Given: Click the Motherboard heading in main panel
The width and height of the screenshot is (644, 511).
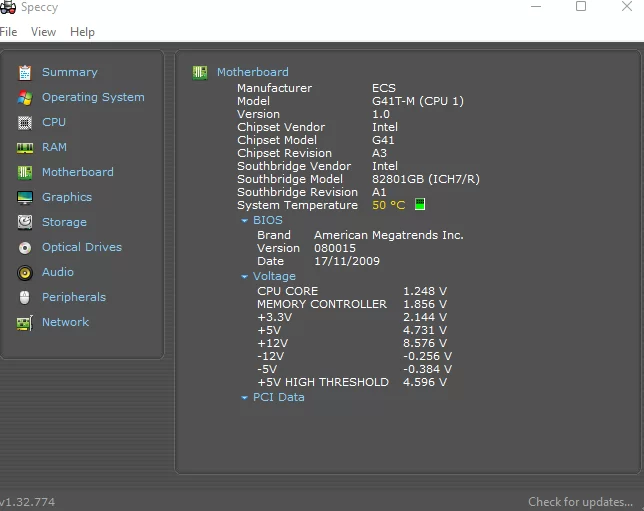Looking at the screenshot, I should tap(253, 72).
